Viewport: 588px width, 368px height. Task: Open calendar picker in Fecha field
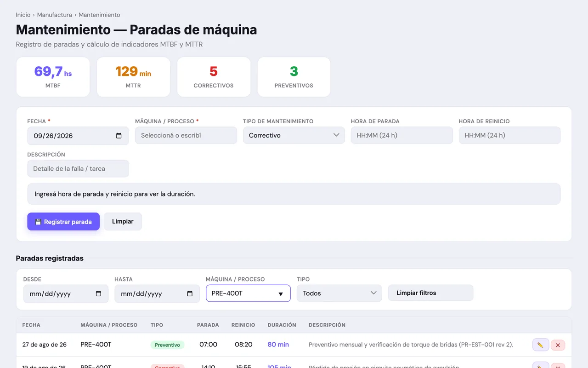click(x=119, y=136)
